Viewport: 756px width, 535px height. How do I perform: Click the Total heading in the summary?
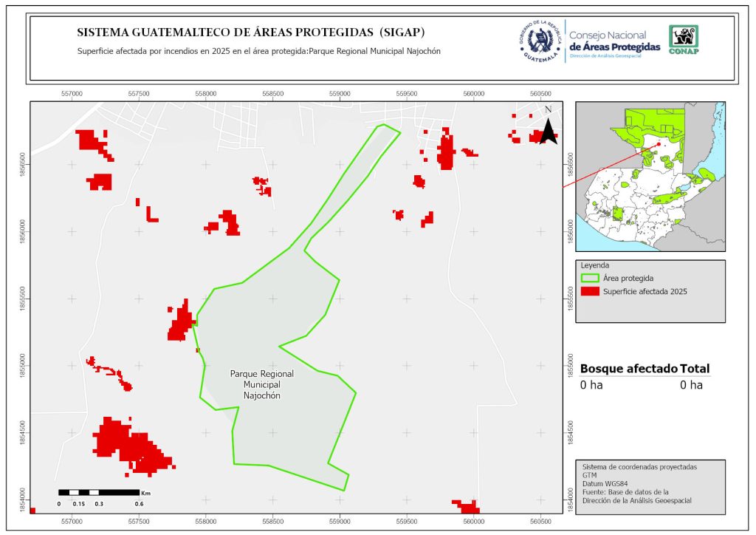coord(695,369)
